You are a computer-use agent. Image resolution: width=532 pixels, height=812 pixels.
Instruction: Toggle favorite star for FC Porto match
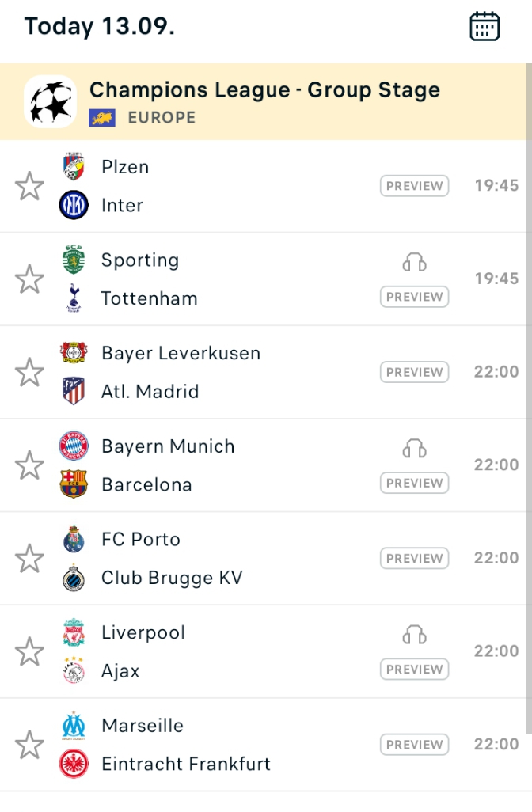click(x=29, y=558)
